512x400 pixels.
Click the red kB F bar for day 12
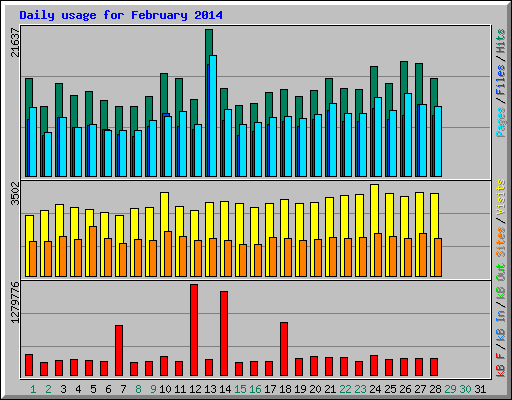[x=194, y=330]
